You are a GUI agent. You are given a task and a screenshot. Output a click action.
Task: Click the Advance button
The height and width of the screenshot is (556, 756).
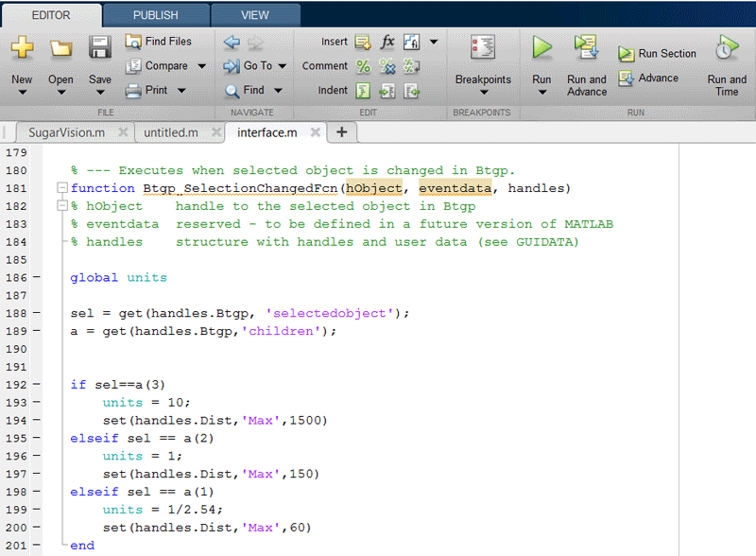point(648,78)
